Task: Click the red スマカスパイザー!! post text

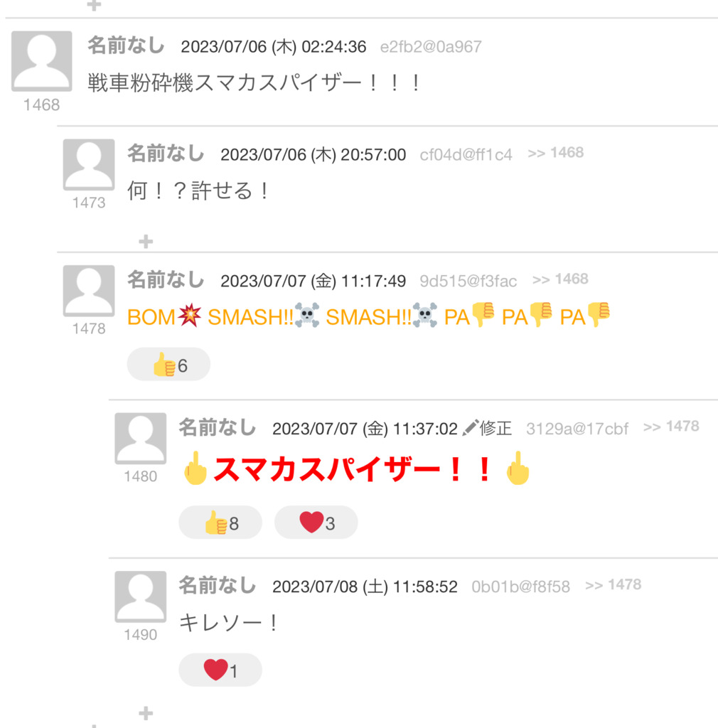Action: (x=356, y=469)
